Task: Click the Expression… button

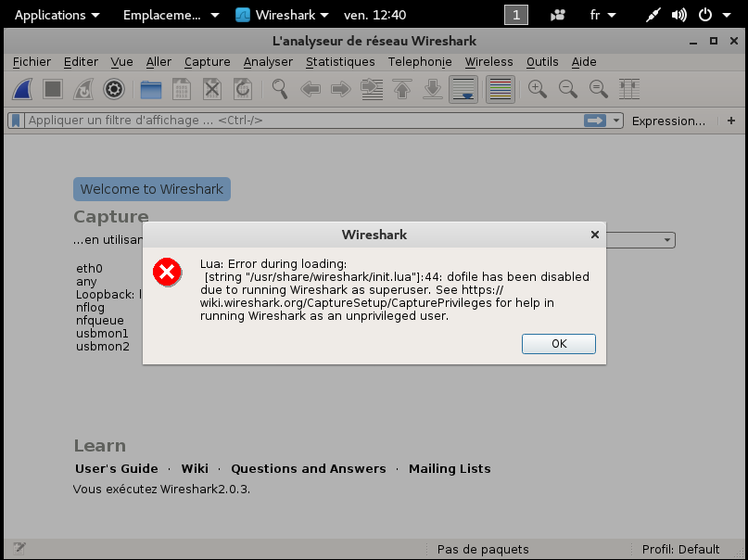Action: [x=668, y=121]
